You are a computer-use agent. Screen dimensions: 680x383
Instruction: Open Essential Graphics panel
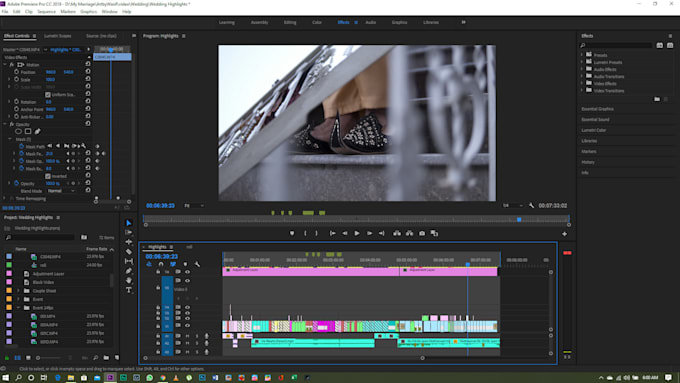pos(597,109)
